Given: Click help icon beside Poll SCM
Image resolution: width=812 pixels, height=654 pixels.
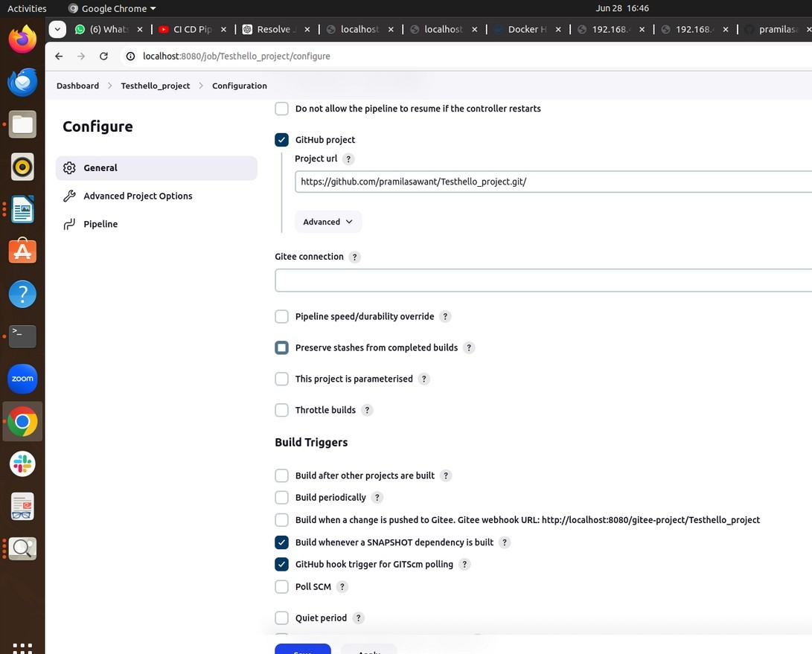Looking at the screenshot, I should (x=342, y=587).
